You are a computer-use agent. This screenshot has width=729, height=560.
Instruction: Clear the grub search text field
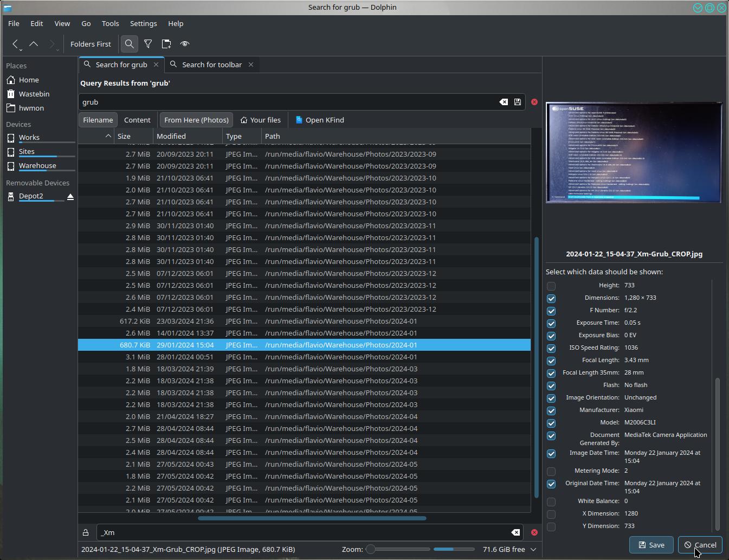pos(504,102)
